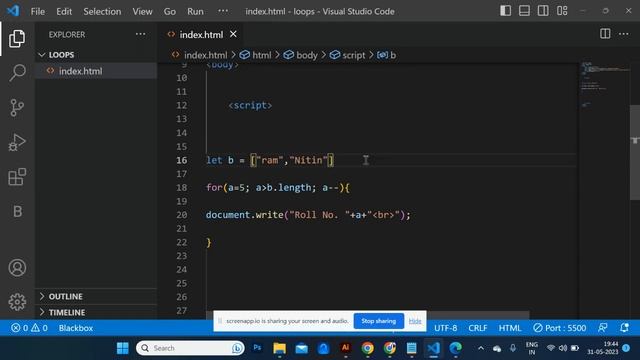Screen dimensions: 640x360
Task: Open the Blackbox extension panel icon
Action: pos(17,211)
